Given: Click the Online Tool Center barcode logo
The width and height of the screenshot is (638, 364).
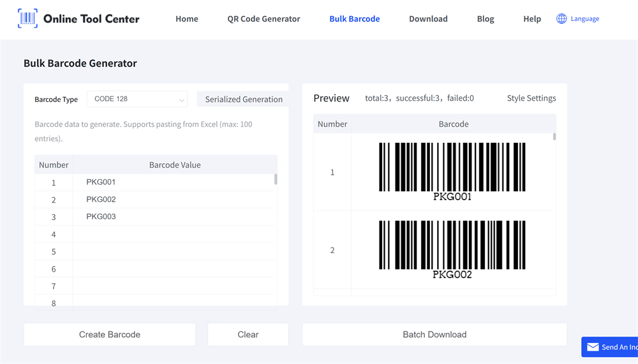Looking at the screenshot, I should tap(27, 18).
